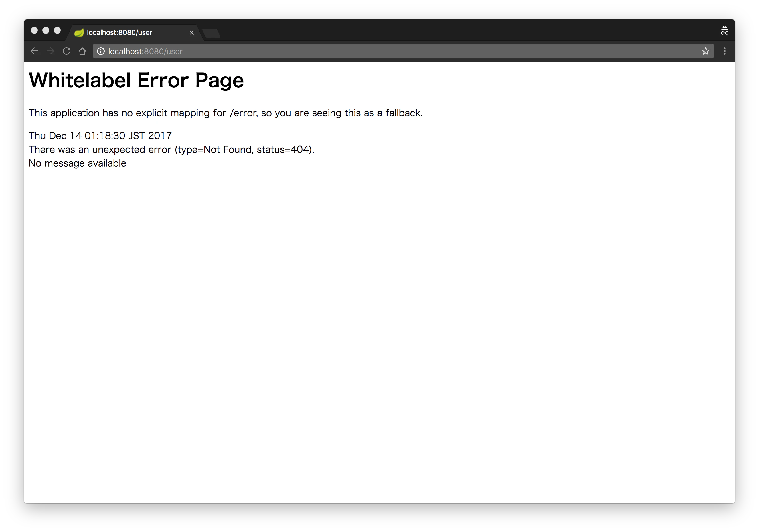Viewport: 759px width, 532px height.
Task: Bookmark this page with the star
Action: (x=705, y=51)
